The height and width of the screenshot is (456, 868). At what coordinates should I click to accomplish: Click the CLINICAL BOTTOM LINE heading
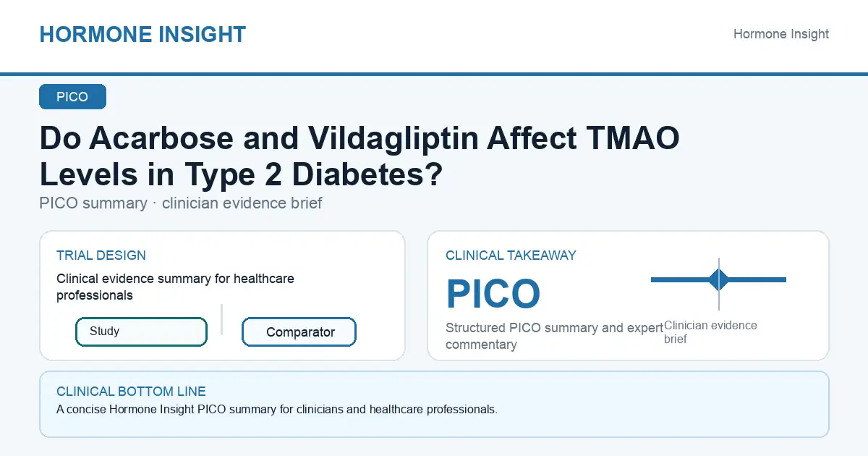(x=131, y=392)
